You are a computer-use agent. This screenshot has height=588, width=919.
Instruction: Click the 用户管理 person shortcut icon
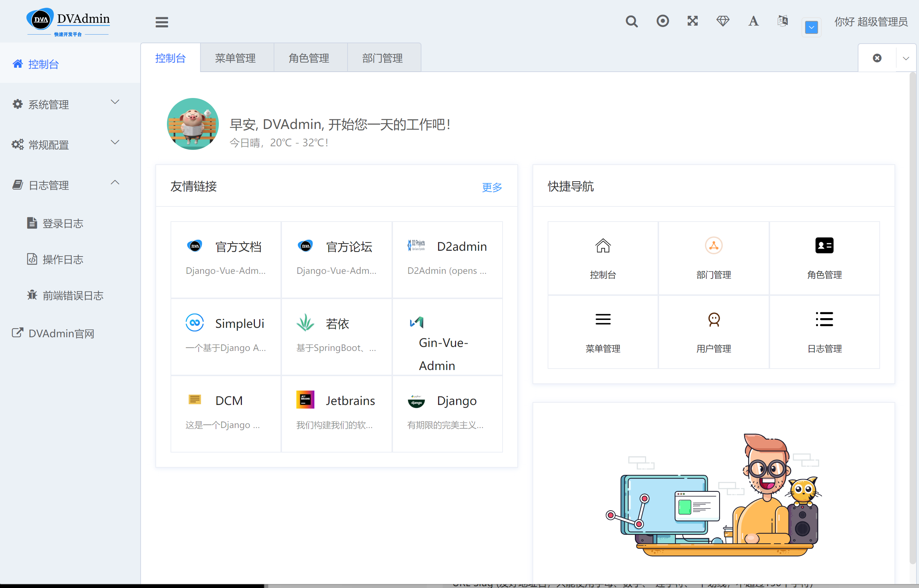tap(713, 319)
